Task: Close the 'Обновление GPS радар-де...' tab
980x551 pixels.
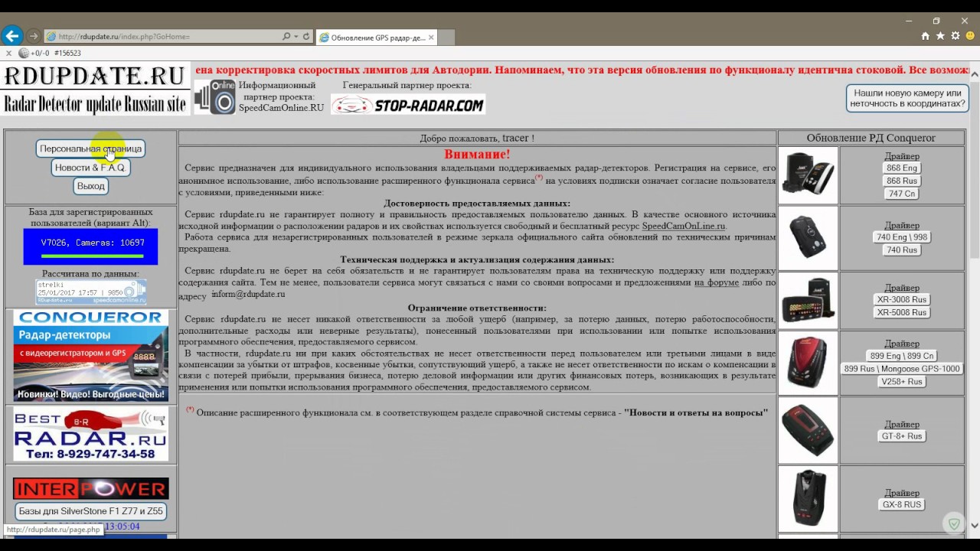Action: click(431, 37)
